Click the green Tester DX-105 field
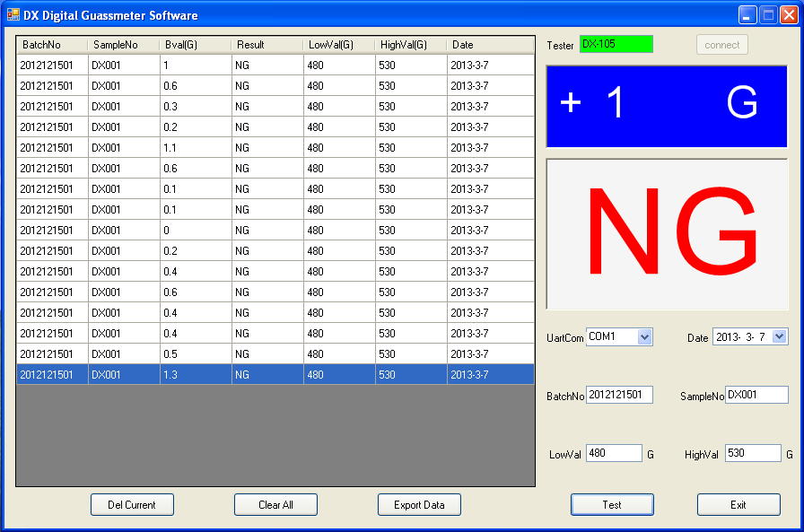Viewport: 804px width, 532px height. tap(616, 44)
